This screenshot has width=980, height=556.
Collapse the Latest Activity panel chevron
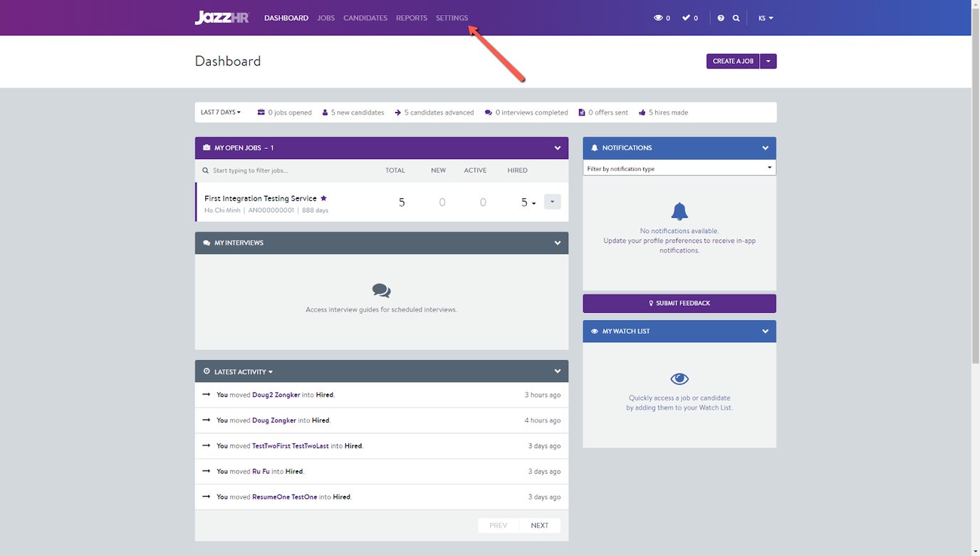pyautogui.click(x=558, y=371)
